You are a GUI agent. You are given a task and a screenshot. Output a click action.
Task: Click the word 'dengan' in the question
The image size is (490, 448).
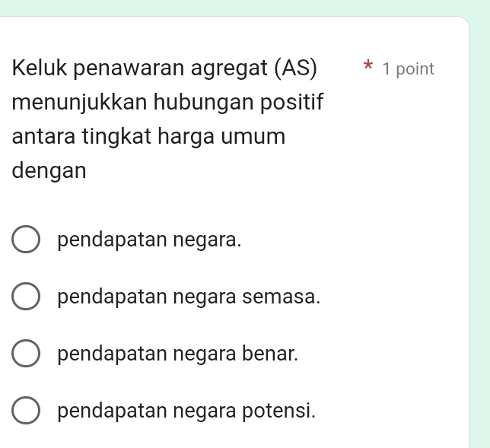(x=49, y=171)
